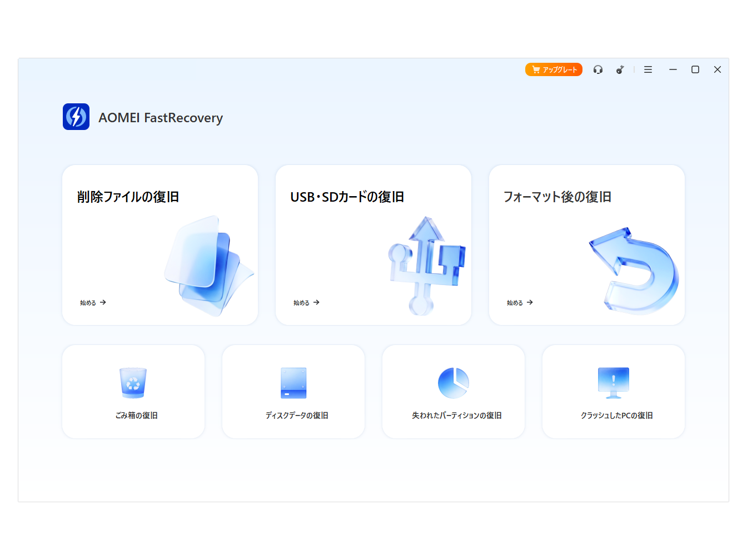The width and height of the screenshot is (747, 560).
Task: Click the orange アップグレード upgrade button
Action: click(x=554, y=69)
